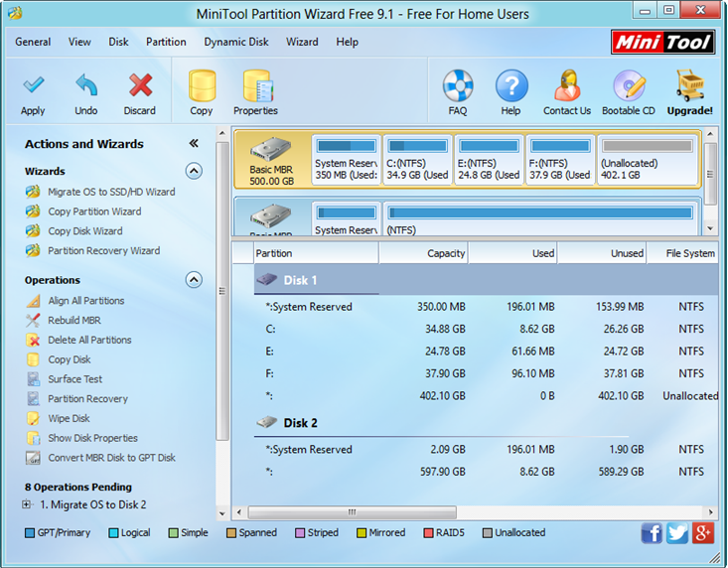Sort by the Unused column header

pyautogui.click(x=602, y=253)
